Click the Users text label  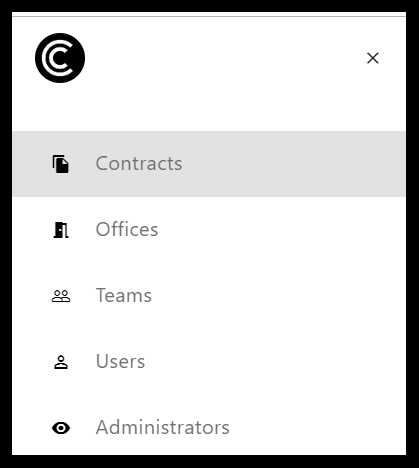click(120, 361)
